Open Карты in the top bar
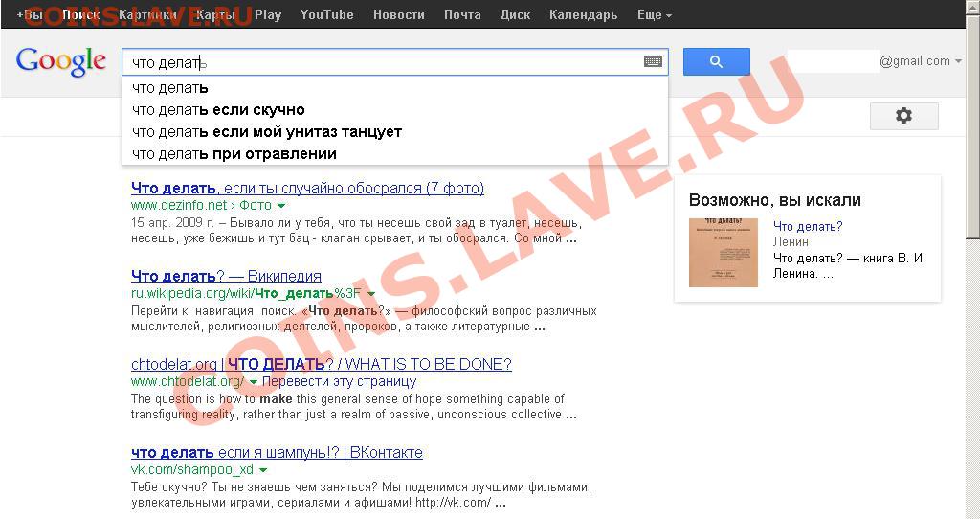Viewport: 980px width, 519px height. pyautogui.click(x=215, y=14)
